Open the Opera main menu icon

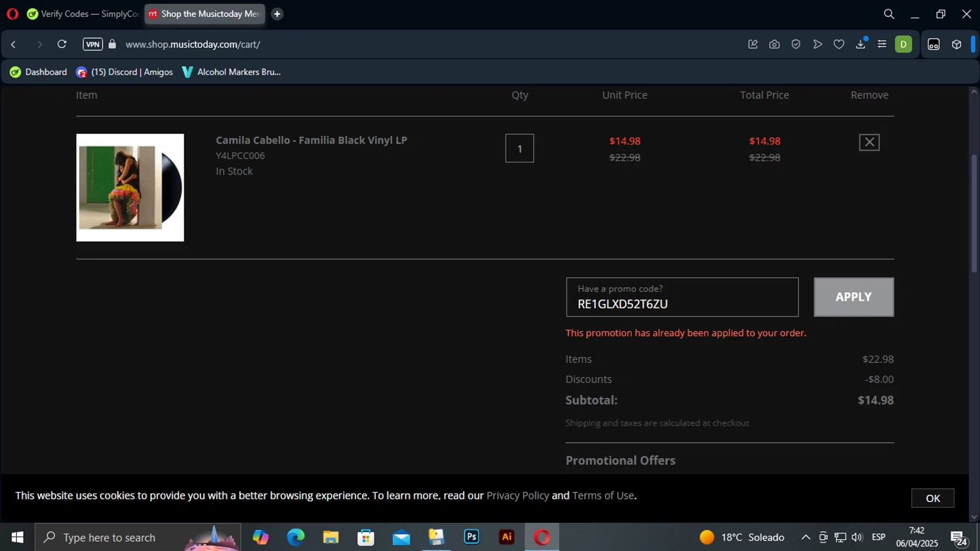pos(12,14)
